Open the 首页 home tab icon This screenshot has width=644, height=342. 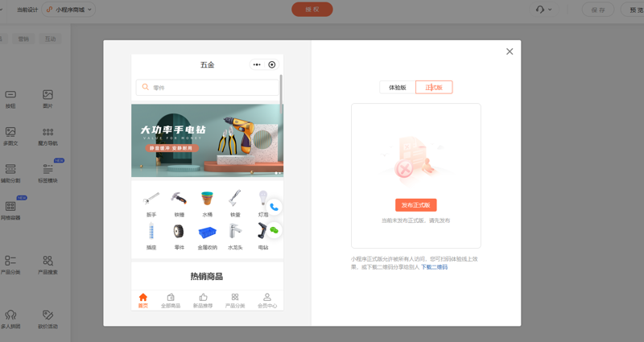tap(143, 297)
